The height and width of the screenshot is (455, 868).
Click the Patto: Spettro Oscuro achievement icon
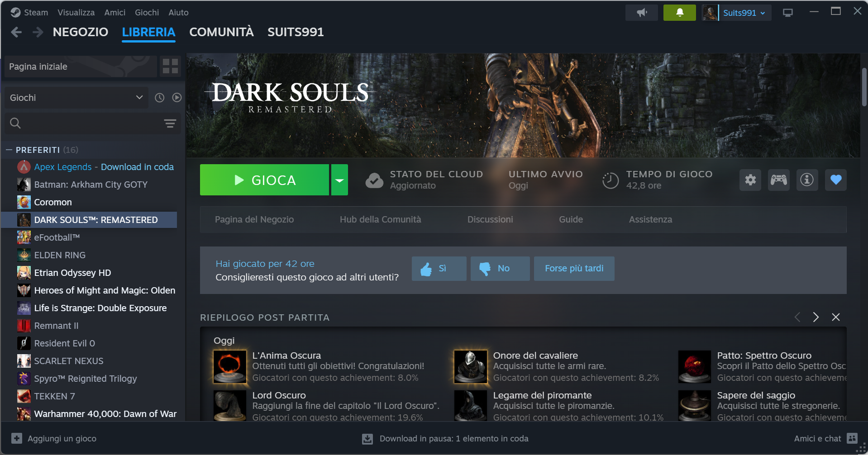coord(695,366)
